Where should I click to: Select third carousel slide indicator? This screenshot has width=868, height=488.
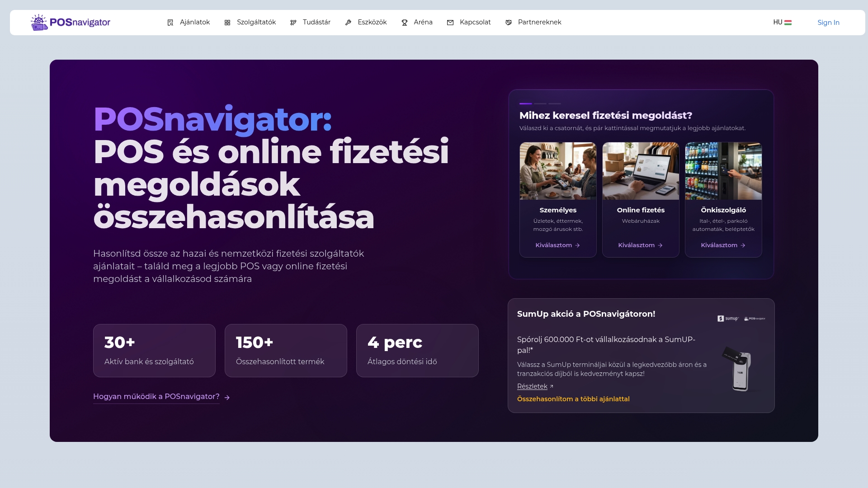click(x=555, y=103)
